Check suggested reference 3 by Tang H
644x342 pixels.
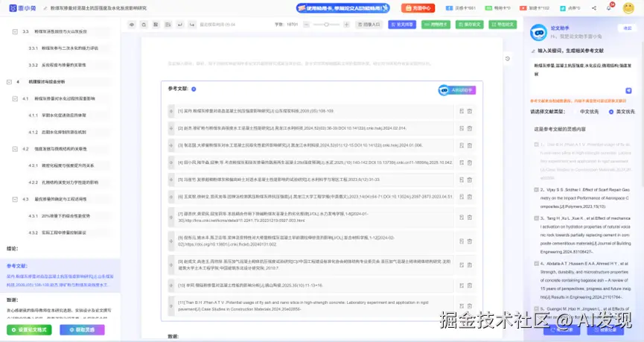coord(536,218)
